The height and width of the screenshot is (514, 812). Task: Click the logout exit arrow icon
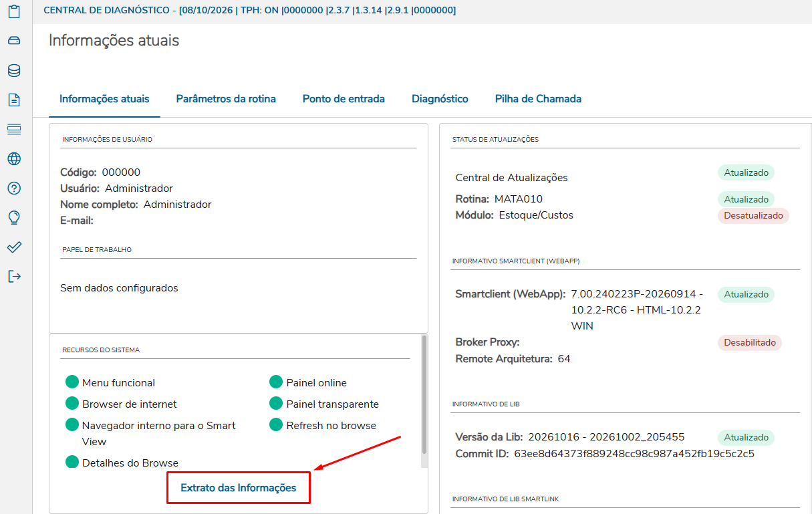(x=14, y=276)
